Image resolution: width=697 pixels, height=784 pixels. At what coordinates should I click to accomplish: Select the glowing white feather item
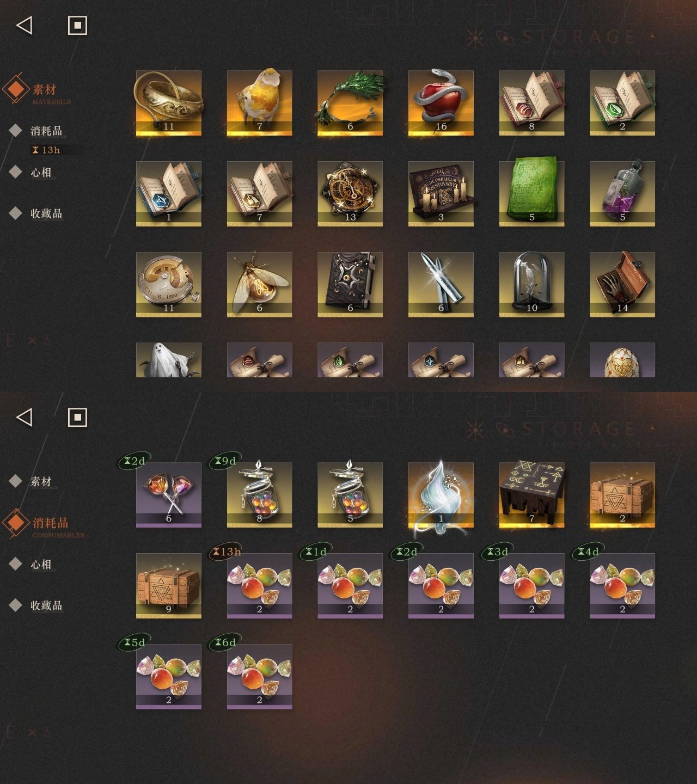441,495
